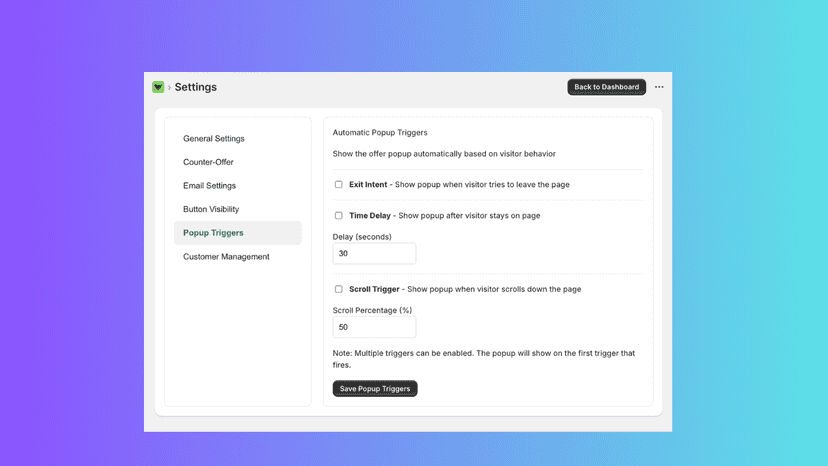This screenshot has height=466, width=828.
Task: Click the 'Exit Intent' label text
Action: click(x=368, y=184)
